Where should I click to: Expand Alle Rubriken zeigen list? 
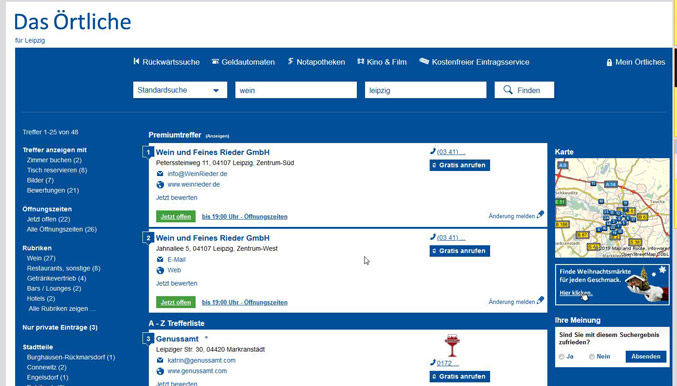[62, 309]
